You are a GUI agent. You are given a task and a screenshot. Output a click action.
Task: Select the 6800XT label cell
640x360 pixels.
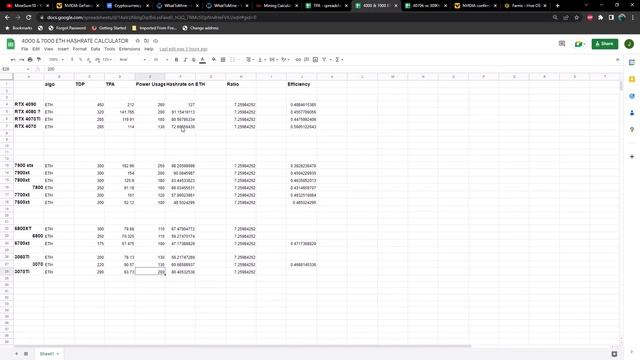click(x=29, y=229)
